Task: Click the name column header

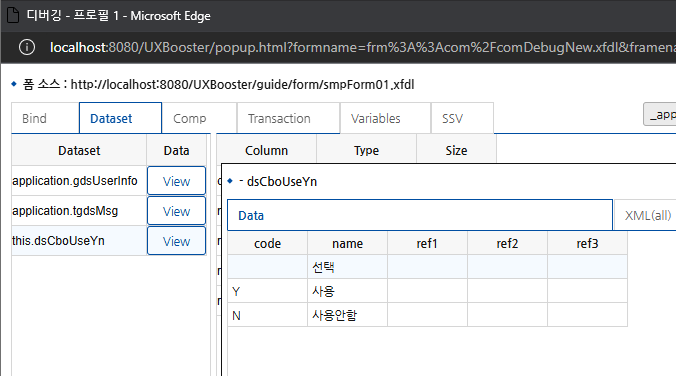Action: (x=347, y=244)
